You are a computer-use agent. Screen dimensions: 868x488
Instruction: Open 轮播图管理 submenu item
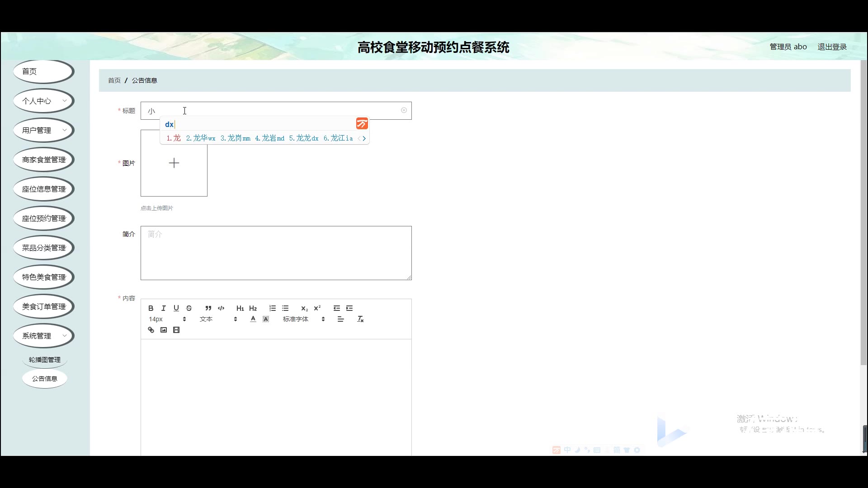(x=44, y=360)
